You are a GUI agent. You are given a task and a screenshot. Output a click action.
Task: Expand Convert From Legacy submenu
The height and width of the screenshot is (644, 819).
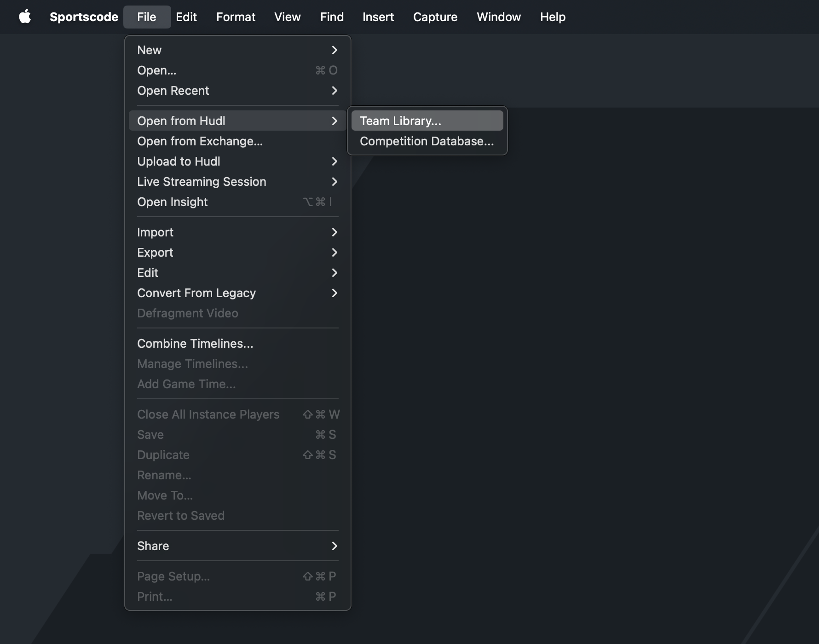click(x=237, y=293)
